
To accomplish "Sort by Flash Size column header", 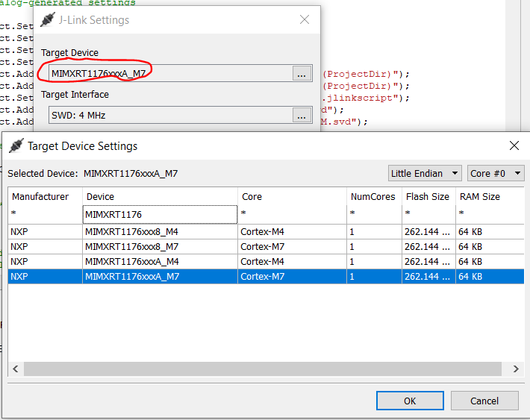I will [427, 197].
